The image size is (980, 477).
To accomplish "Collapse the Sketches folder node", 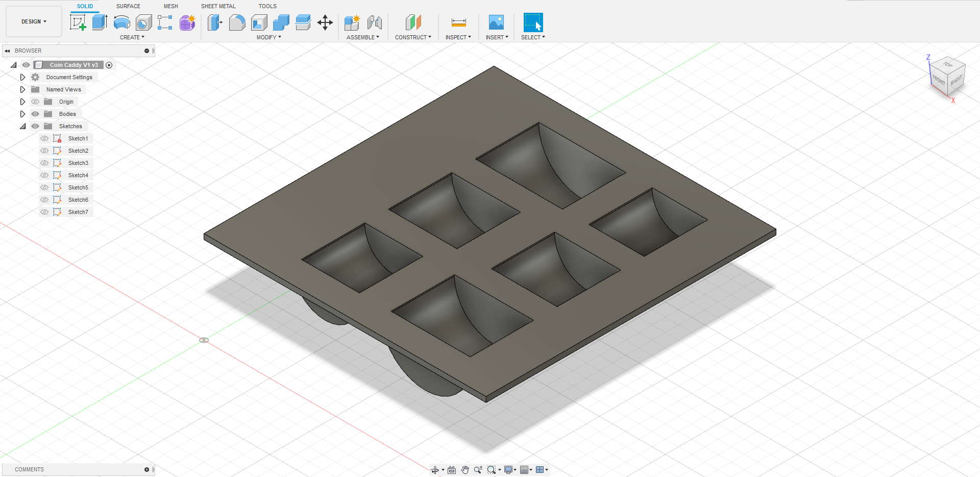I will pos(22,126).
